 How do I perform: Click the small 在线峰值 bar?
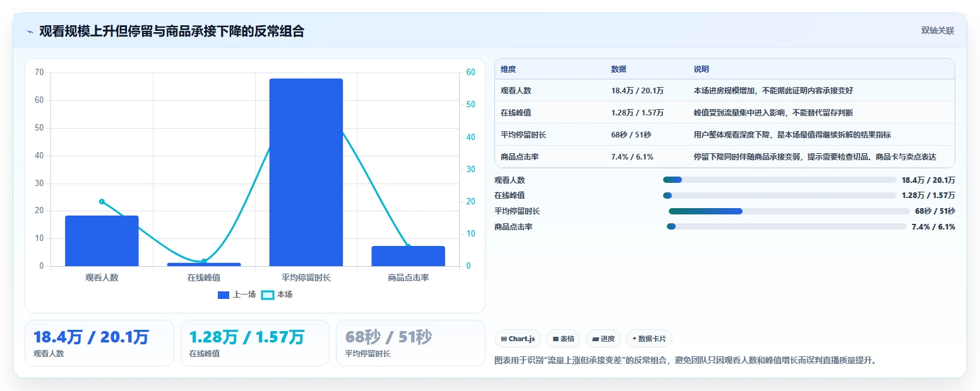click(x=204, y=264)
